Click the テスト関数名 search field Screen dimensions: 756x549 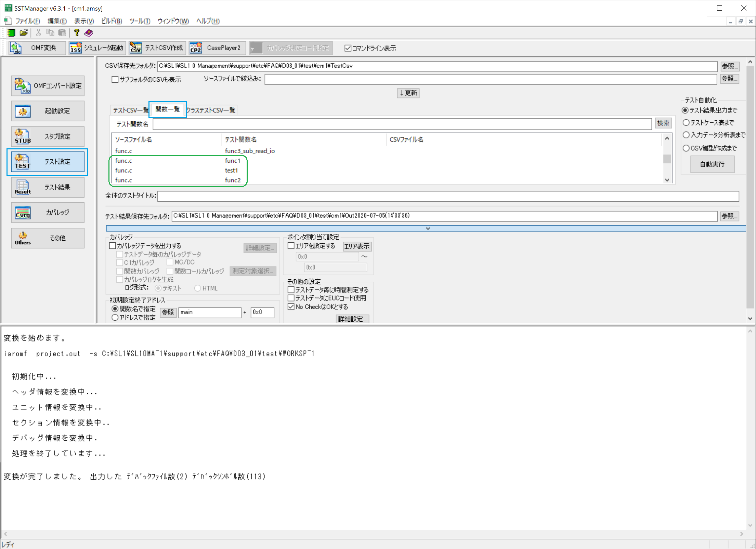(402, 124)
